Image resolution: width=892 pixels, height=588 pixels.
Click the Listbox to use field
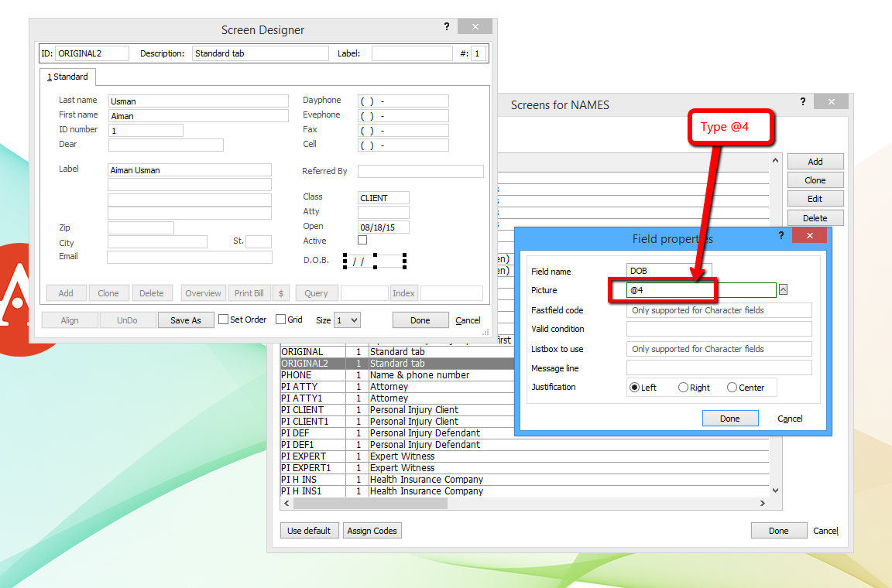(719, 349)
